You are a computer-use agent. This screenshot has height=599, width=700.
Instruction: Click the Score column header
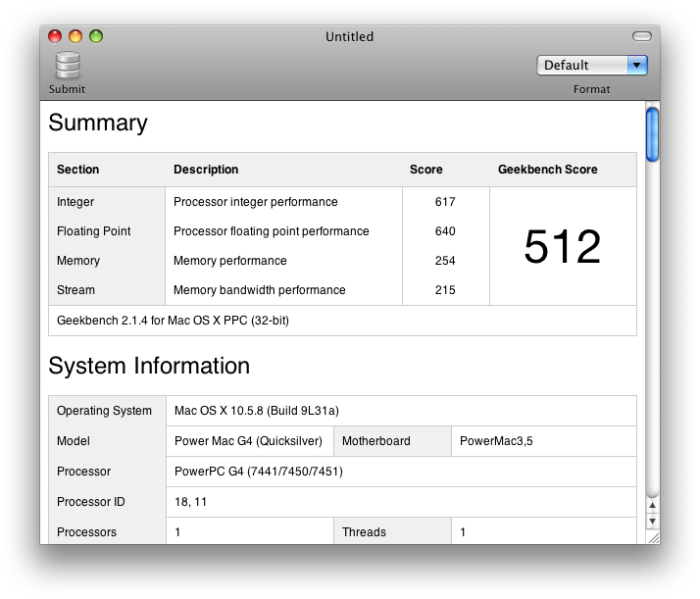[425, 170]
